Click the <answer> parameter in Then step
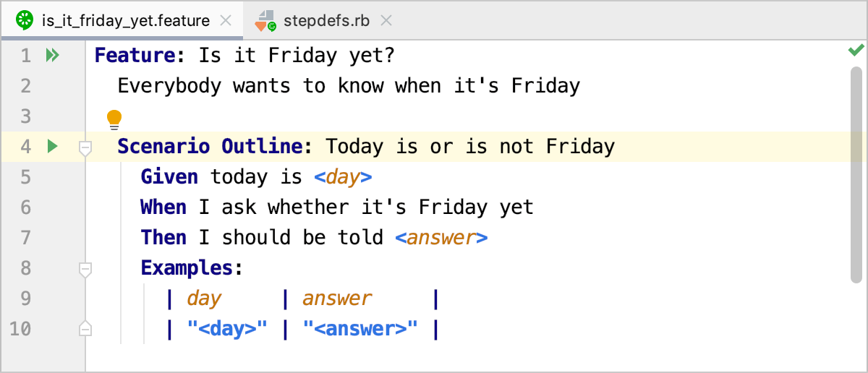This screenshot has height=373, width=868. [x=441, y=238]
